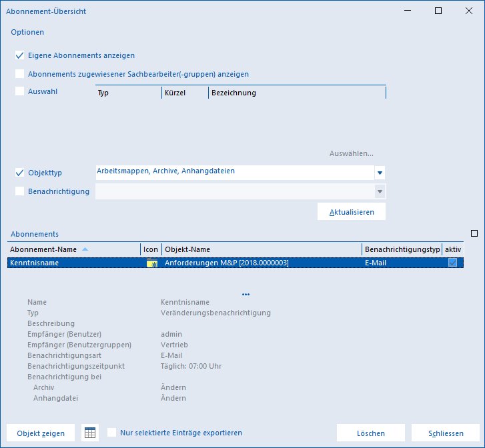Click the Optionen section label
This screenshot has width=485, height=448.
(x=27, y=32)
